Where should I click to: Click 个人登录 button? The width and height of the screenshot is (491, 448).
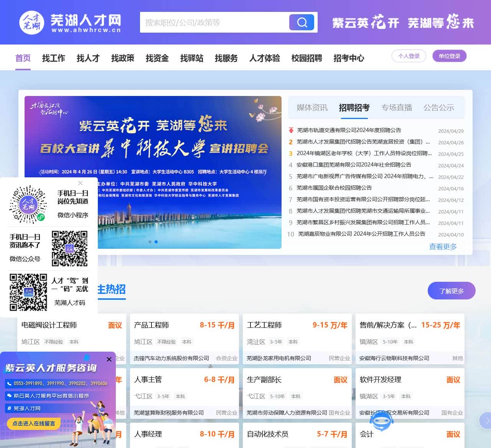pyautogui.click(x=409, y=56)
